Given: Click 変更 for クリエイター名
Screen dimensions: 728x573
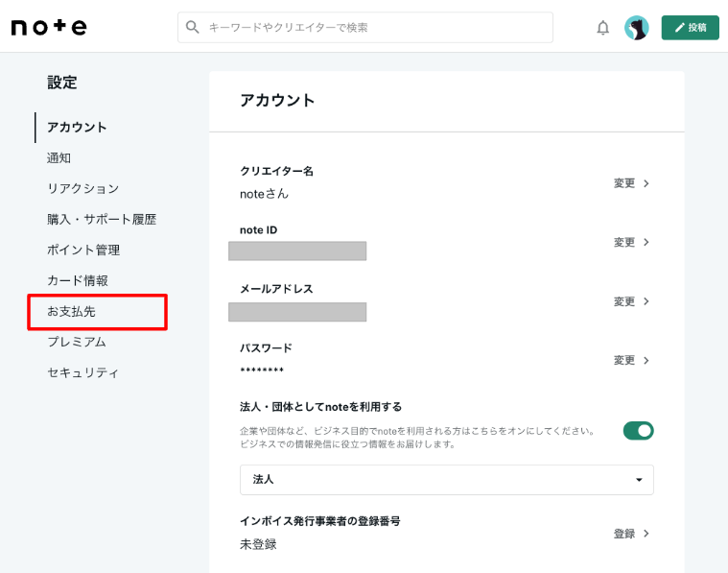Looking at the screenshot, I should [624, 183].
